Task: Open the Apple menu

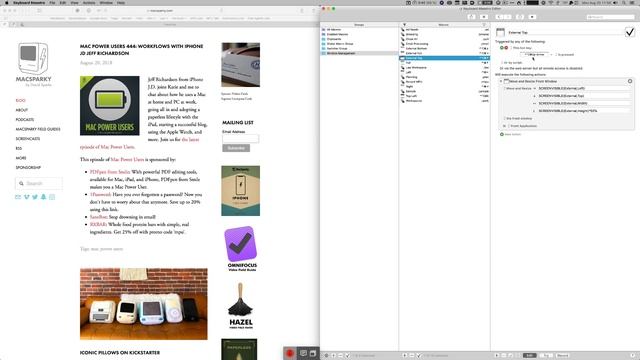Action: click(x=6, y=3)
